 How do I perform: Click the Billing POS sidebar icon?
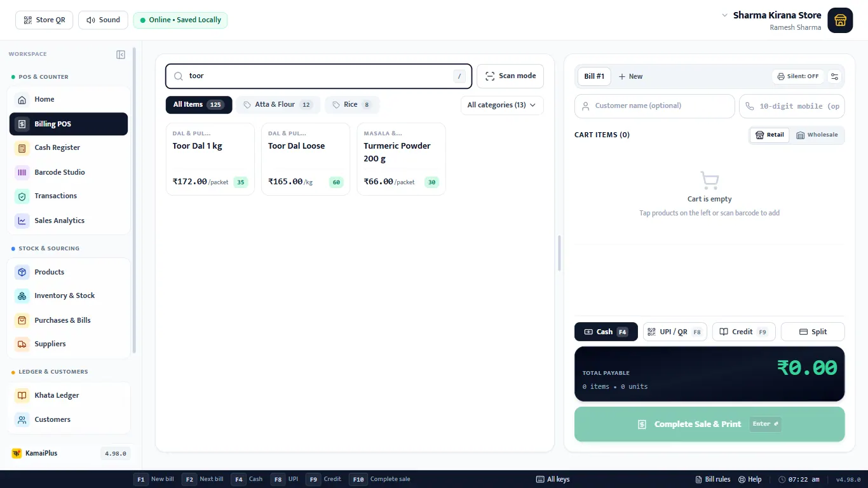click(x=22, y=124)
